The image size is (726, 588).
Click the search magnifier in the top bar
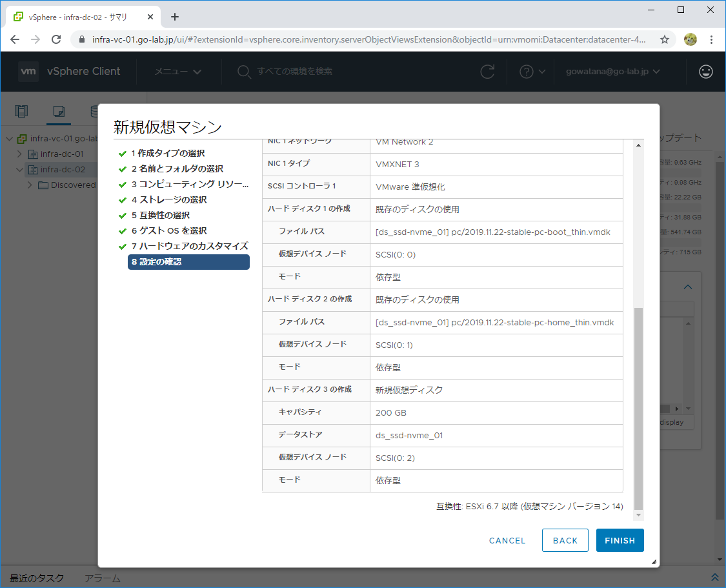pyautogui.click(x=243, y=72)
